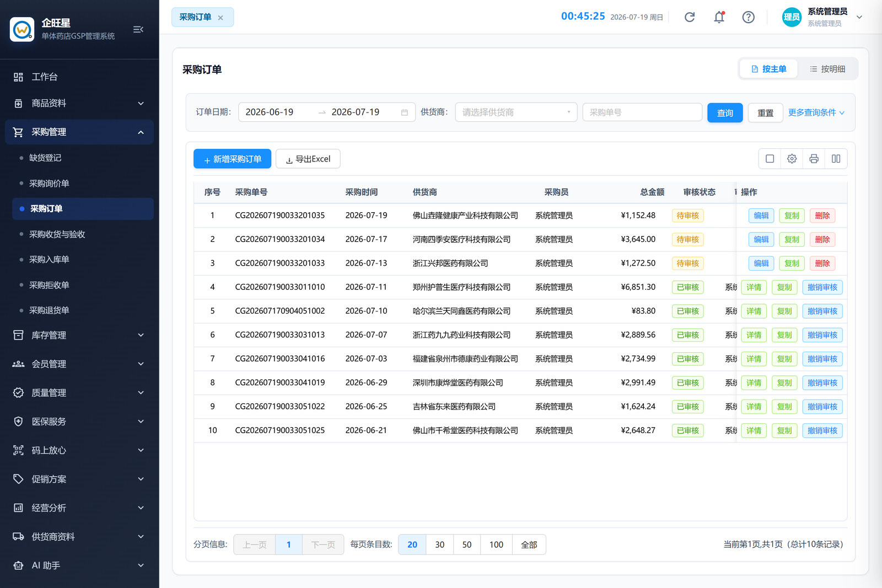Open 采购退货单 submenu item
Image resolution: width=882 pixels, height=588 pixels.
click(83, 310)
